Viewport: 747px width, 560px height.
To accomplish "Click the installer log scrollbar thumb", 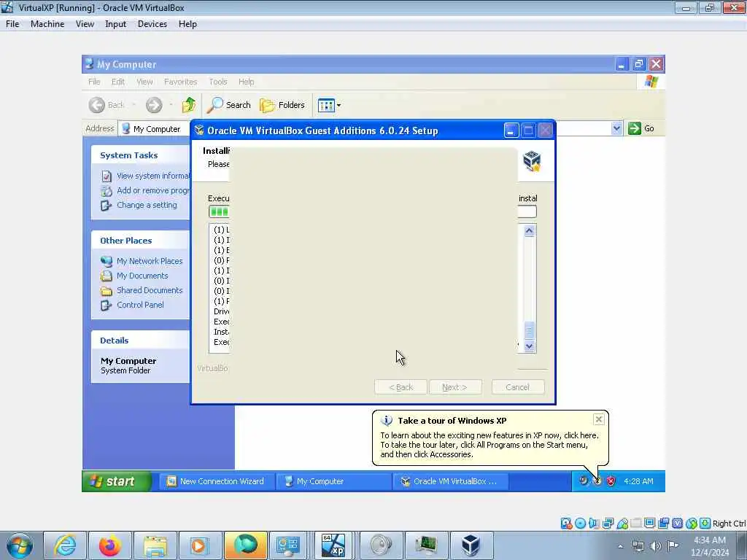I will click(x=530, y=330).
